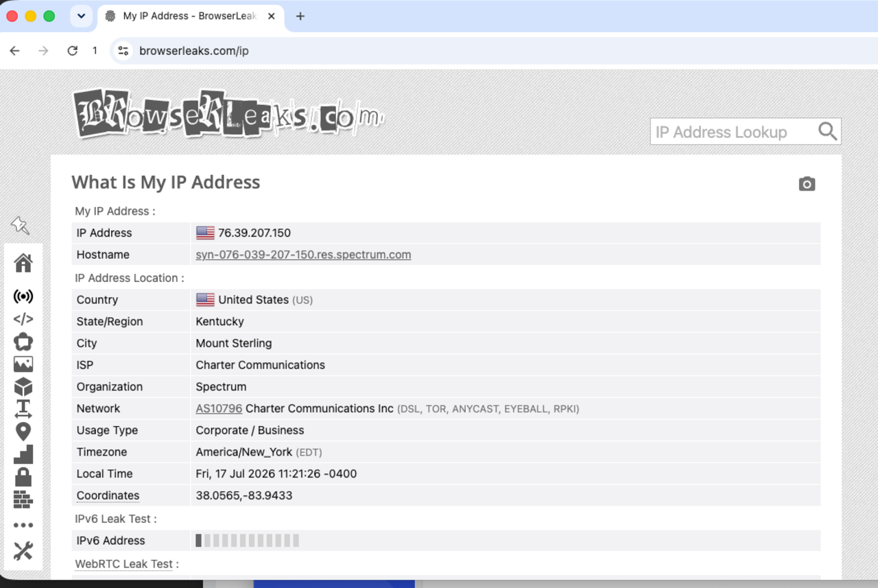Open the Geolocation map-pin sidebar icon
Image resolution: width=878 pixels, height=588 pixels.
pos(23,432)
